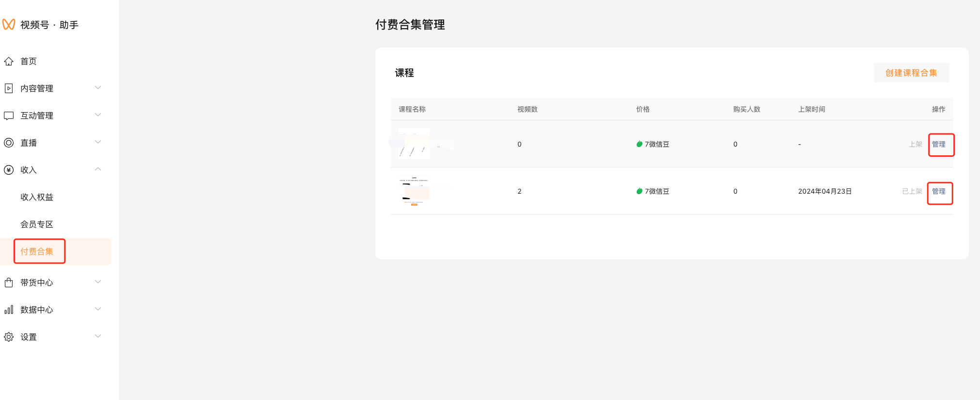
Task: Click the 课程名称 column header
Action: coord(412,109)
